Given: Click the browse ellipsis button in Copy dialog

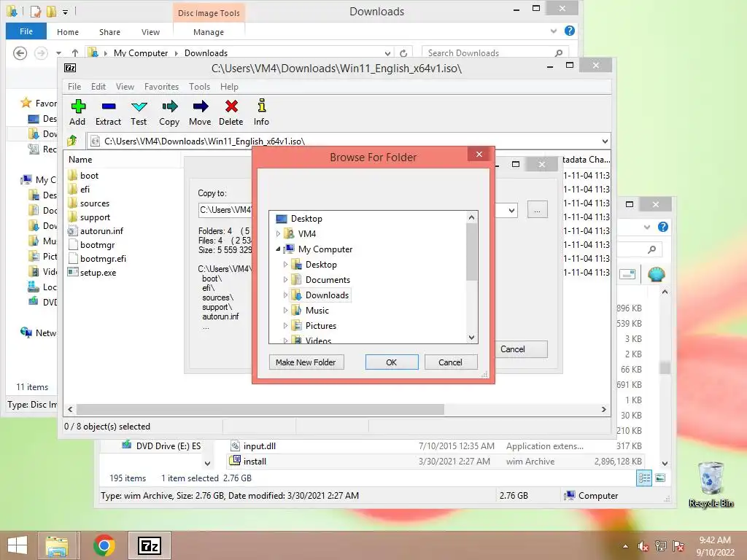Looking at the screenshot, I should click(538, 210).
